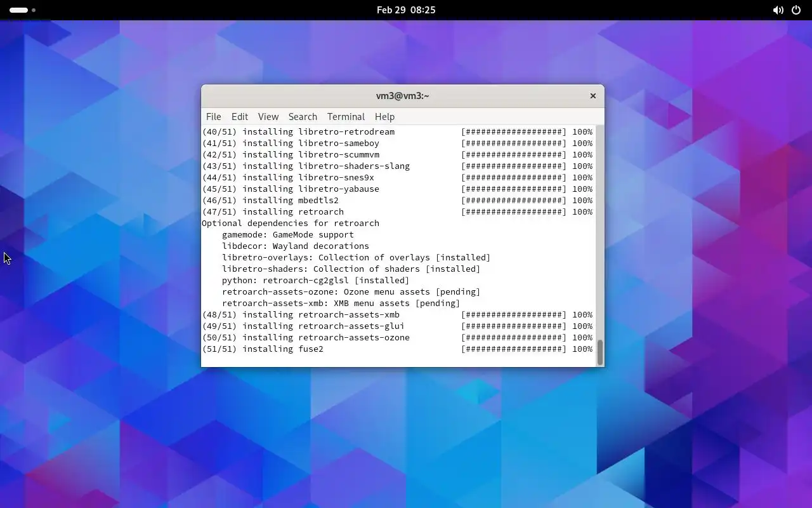Click the line installing libretro-scummvm
The width and height of the screenshot is (812, 508).
coord(397,155)
